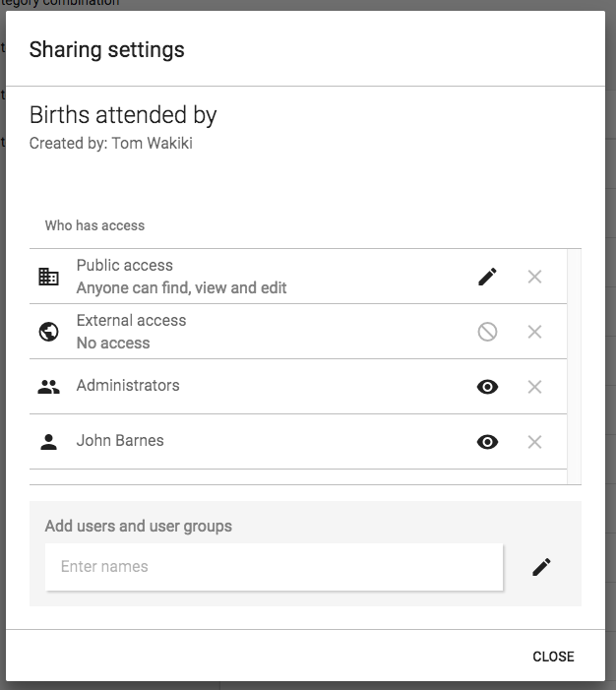
Task: Remove John Barnes from access list
Action: click(534, 442)
